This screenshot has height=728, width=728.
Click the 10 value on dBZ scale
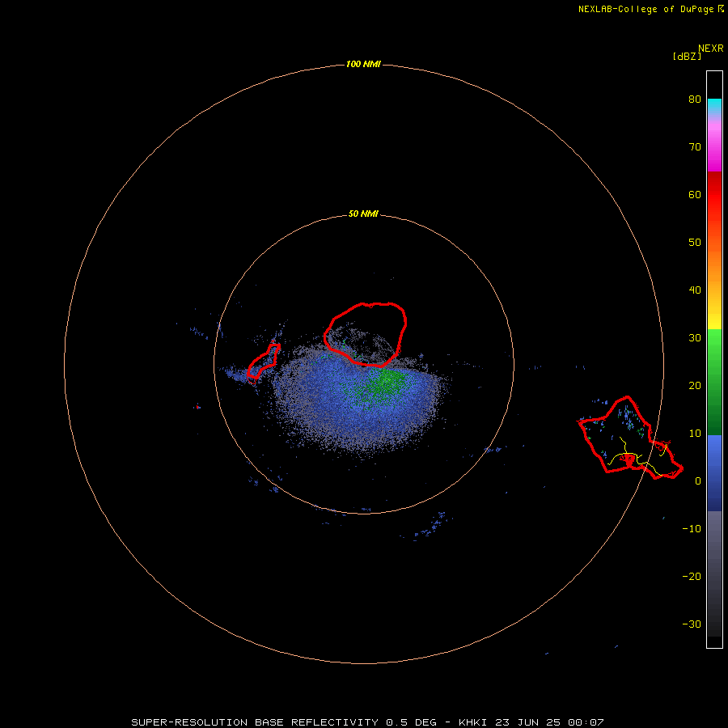(x=695, y=434)
